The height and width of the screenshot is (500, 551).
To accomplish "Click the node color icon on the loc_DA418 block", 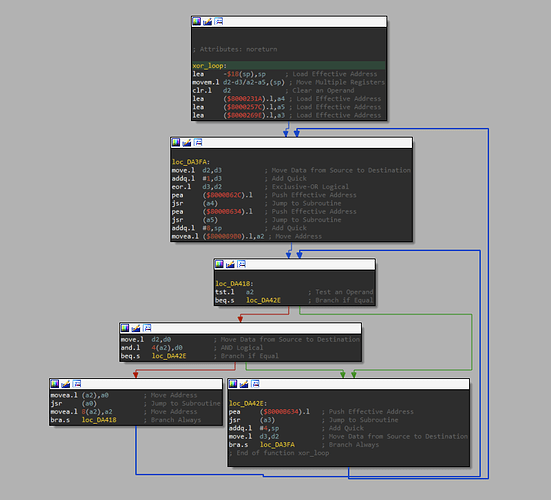I will point(219,264).
